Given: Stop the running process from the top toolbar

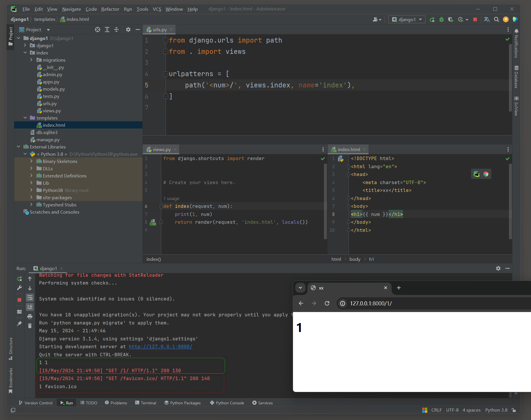Looking at the screenshot, I should (475, 19).
